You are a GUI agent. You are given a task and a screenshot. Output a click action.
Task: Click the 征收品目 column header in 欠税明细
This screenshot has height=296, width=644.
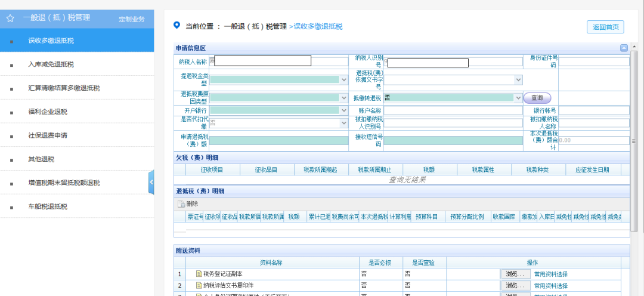click(x=266, y=170)
